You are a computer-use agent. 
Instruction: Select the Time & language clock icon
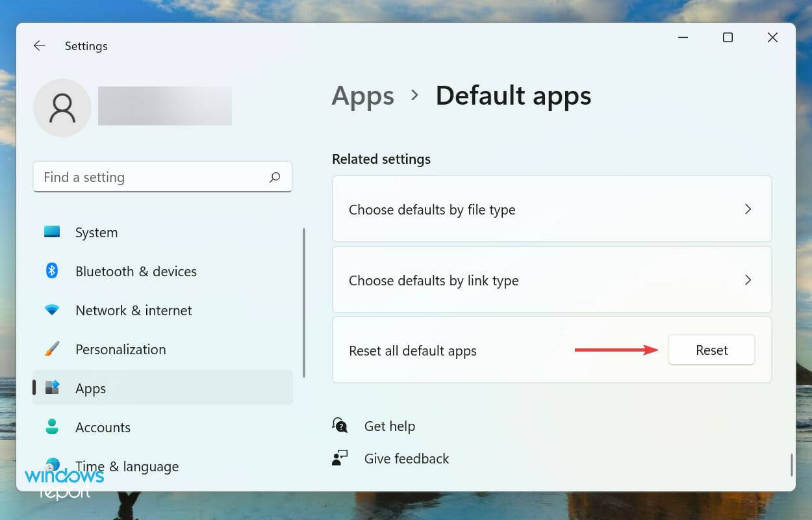51,466
